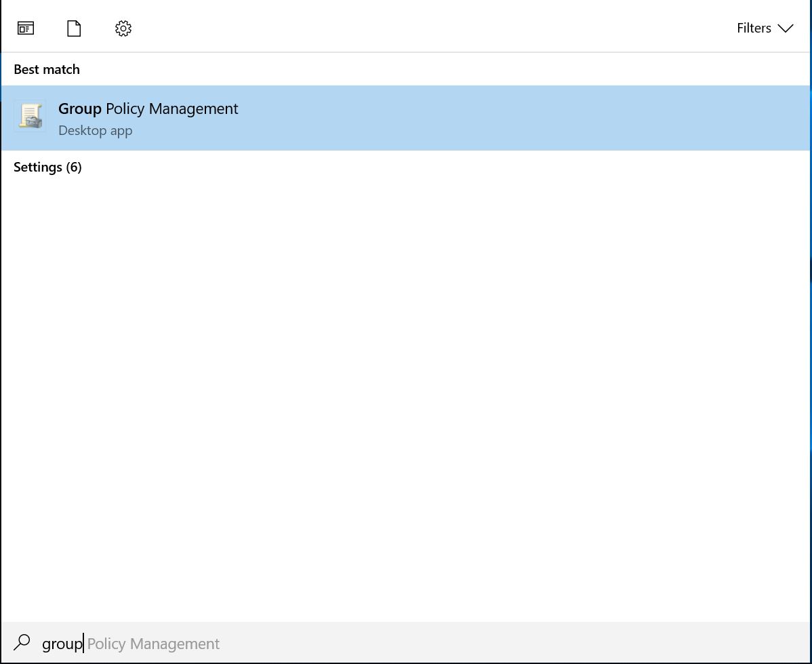Select the Best match heading
Image resolution: width=812 pixels, height=664 pixels.
pyautogui.click(x=46, y=69)
